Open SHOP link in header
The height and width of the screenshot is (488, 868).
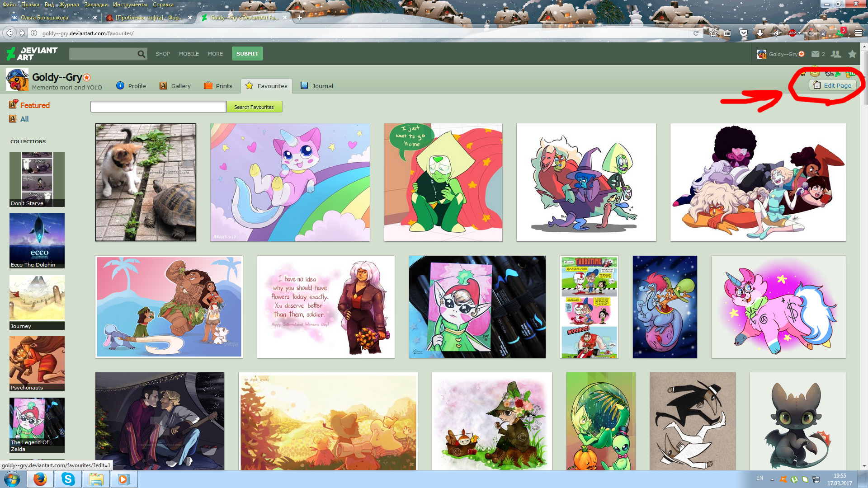coord(163,54)
